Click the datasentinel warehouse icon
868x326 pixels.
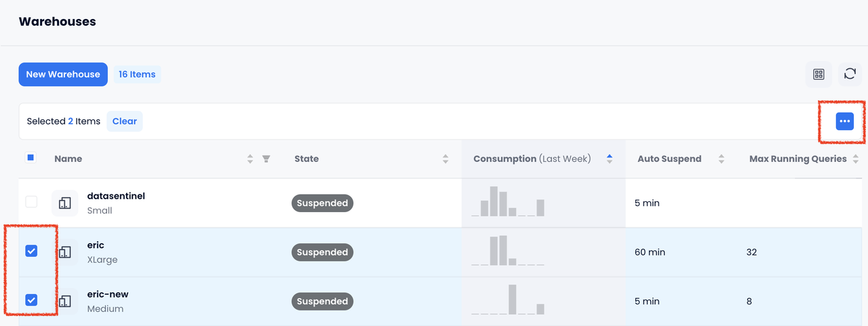pyautogui.click(x=65, y=203)
